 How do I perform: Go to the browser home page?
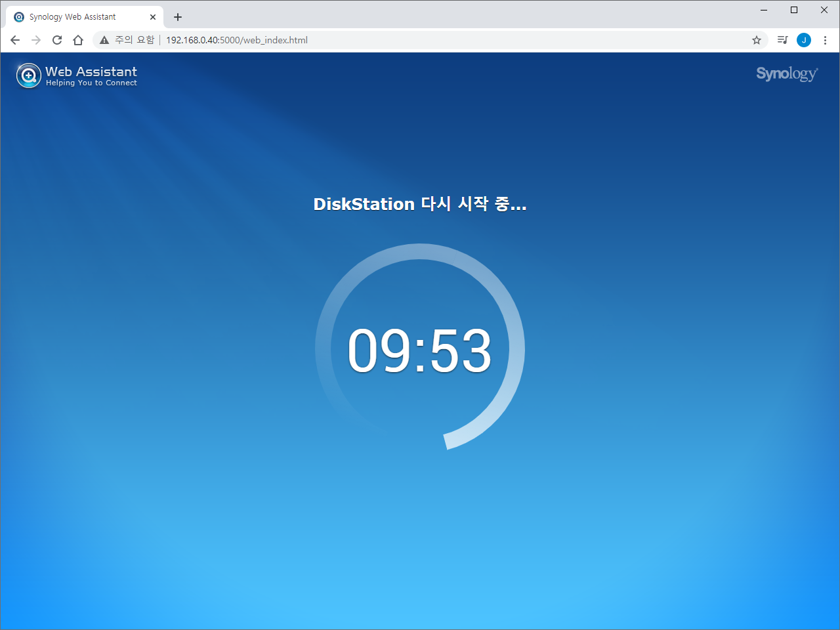tap(78, 40)
